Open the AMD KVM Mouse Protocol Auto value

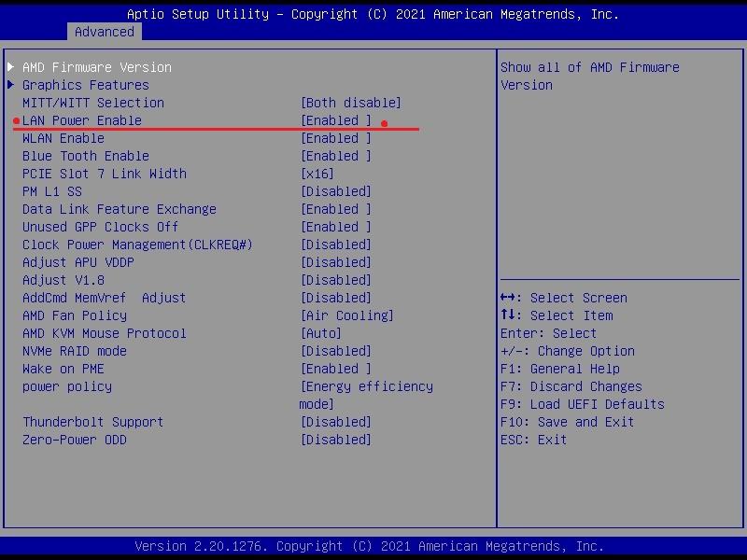coord(321,333)
